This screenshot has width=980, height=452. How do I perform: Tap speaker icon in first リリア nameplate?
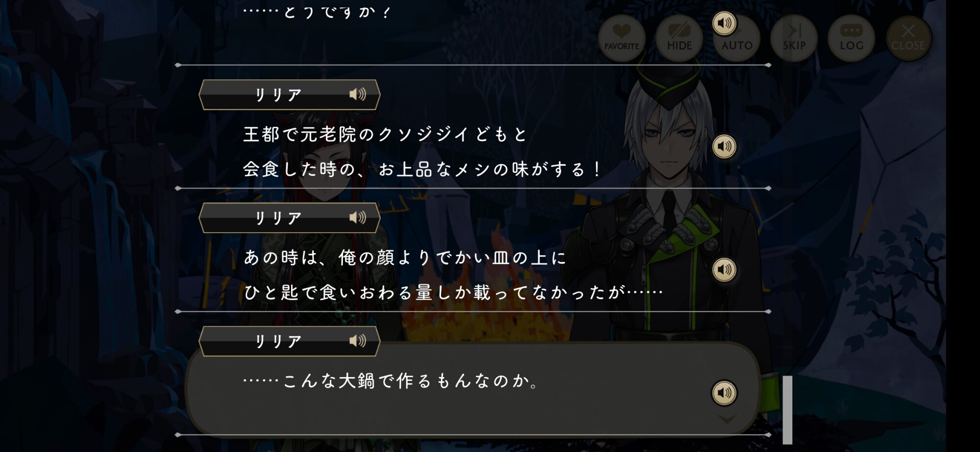358,95
